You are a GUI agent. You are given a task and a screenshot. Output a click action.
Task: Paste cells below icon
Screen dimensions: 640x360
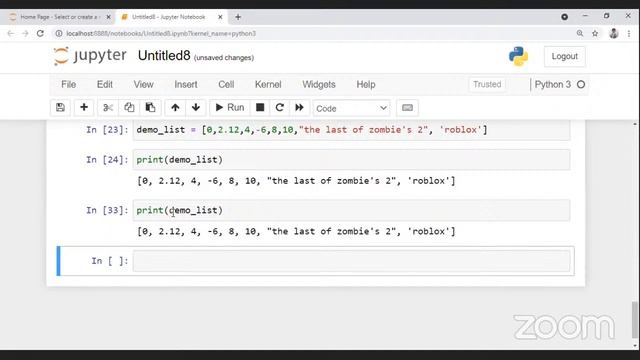coord(150,108)
